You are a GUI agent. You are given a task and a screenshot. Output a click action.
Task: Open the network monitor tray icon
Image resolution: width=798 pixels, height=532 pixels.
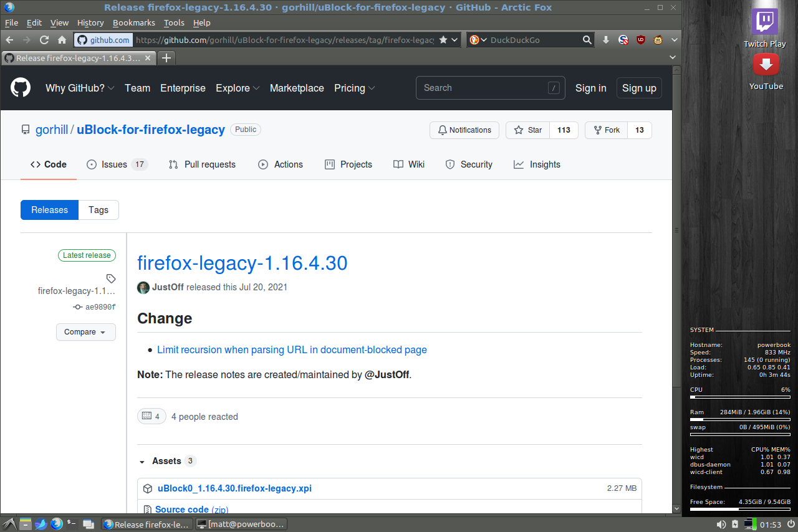point(750,525)
